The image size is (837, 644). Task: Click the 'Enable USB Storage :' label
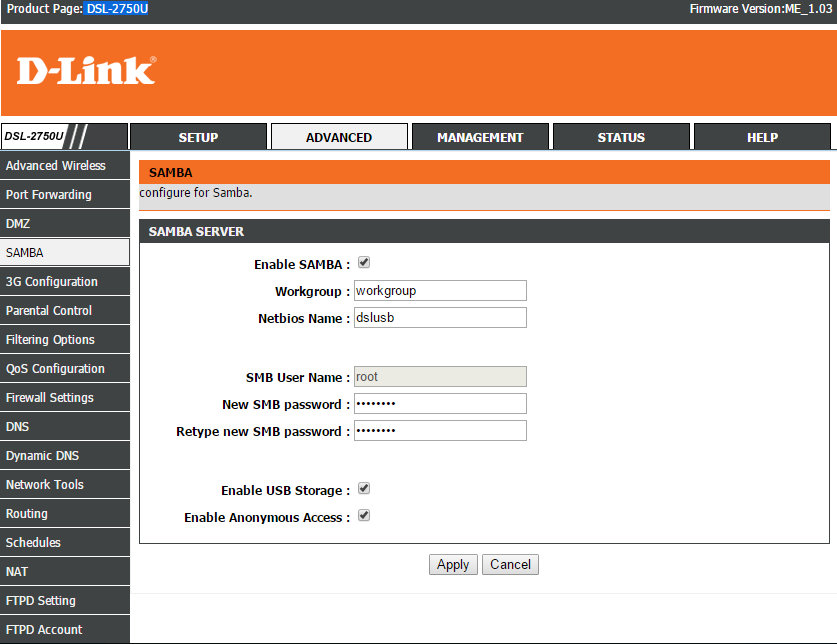click(x=286, y=490)
